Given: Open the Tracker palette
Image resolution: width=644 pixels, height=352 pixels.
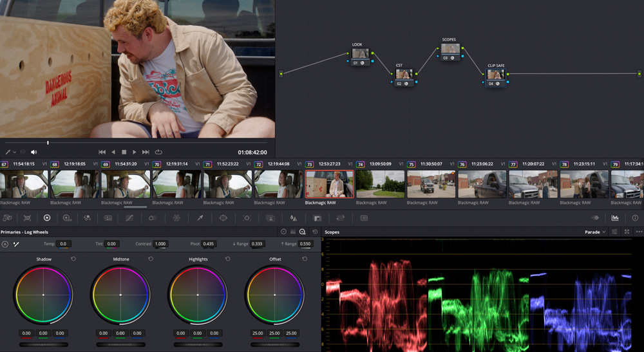Looking at the screenshot, I should (x=247, y=218).
